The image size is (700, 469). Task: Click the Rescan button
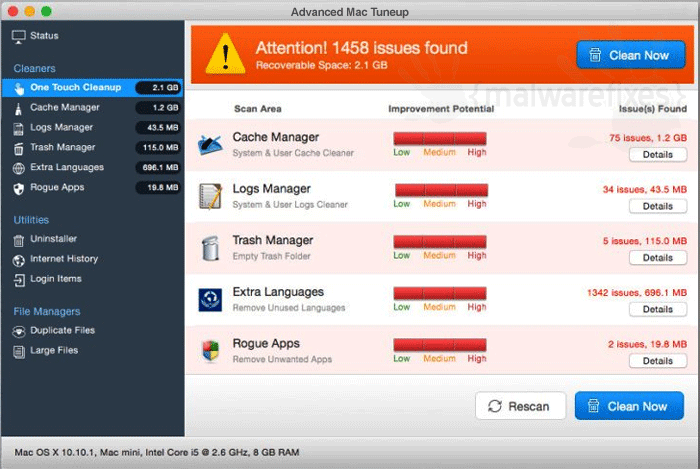[x=521, y=406]
